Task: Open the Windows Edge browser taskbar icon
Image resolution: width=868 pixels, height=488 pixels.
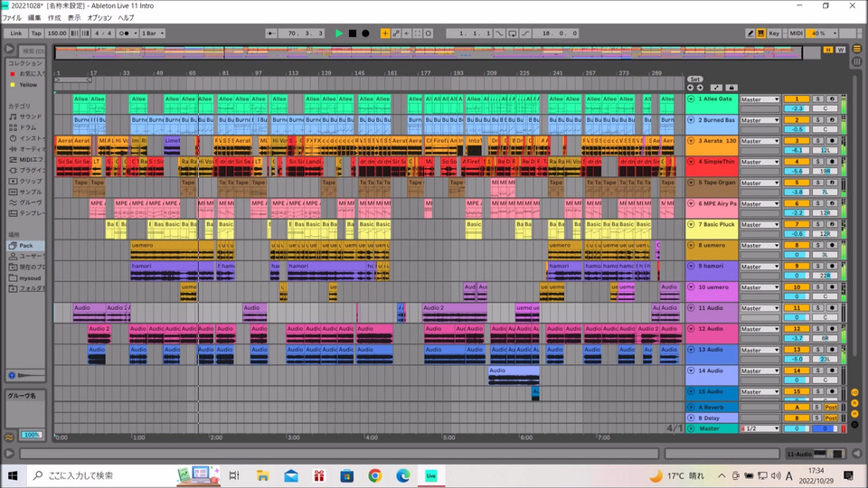Action: [403, 475]
